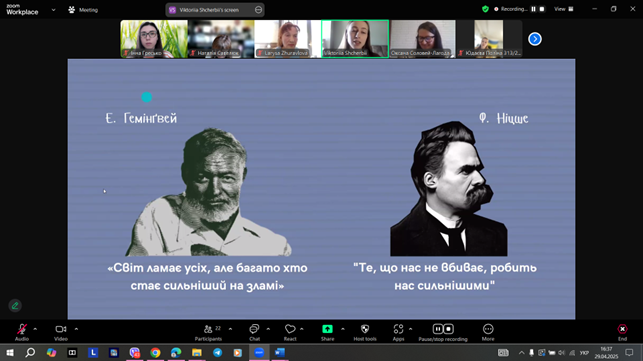Open the React heart icon
643x361 pixels.
pyautogui.click(x=290, y=332)
